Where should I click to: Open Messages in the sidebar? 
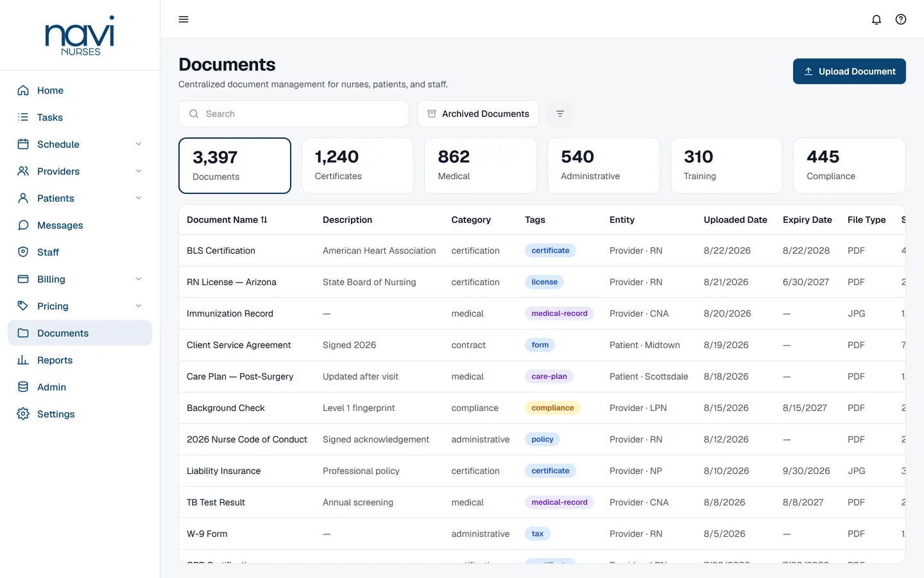(80, 225)
